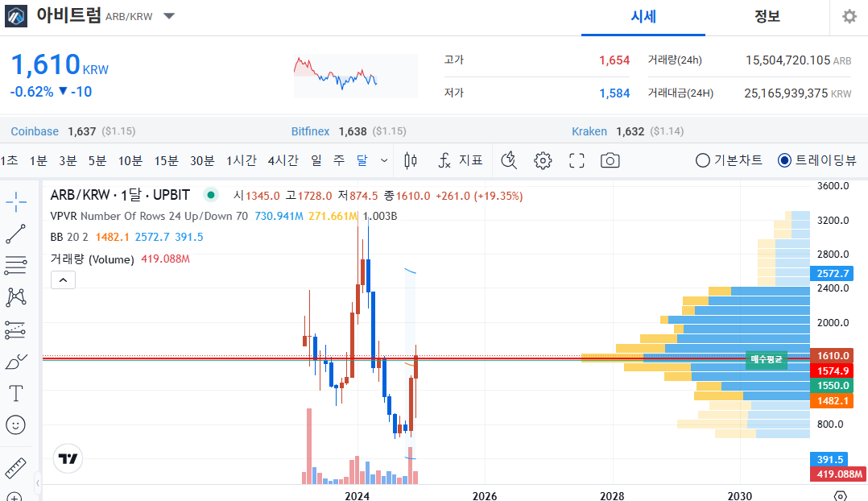Select the 일 daily timeframe

tap(316, 160)
